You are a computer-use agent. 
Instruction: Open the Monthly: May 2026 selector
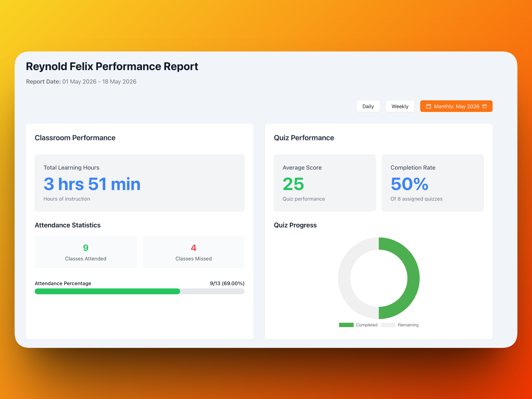(456, 106)
